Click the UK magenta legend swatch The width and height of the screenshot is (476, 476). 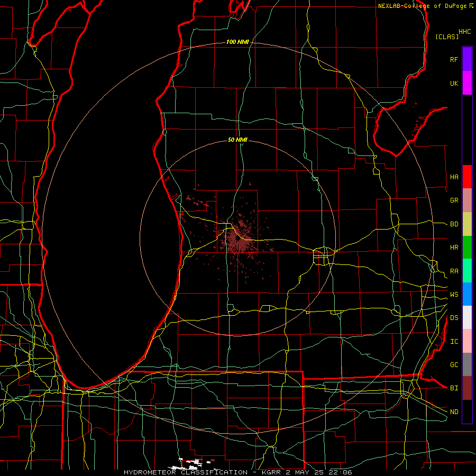point(467,83)
